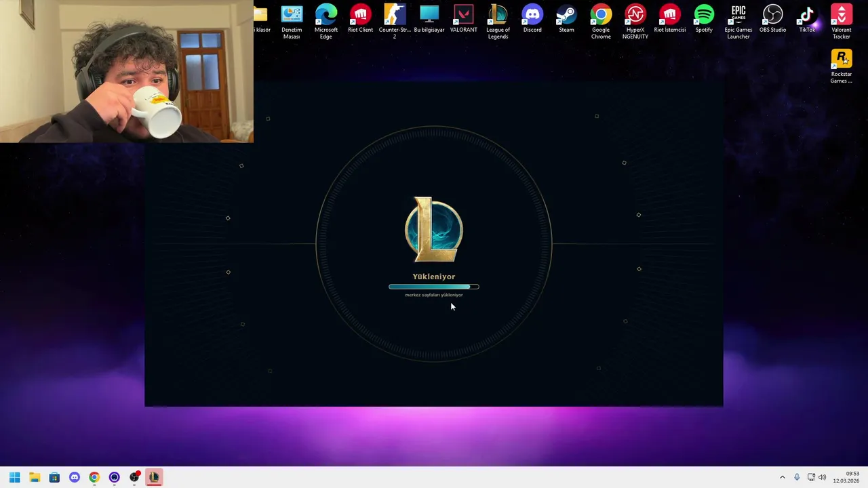Select the Google Chrome desktop shortcut
The image size is (868, 488).
[x=601, y=22]
